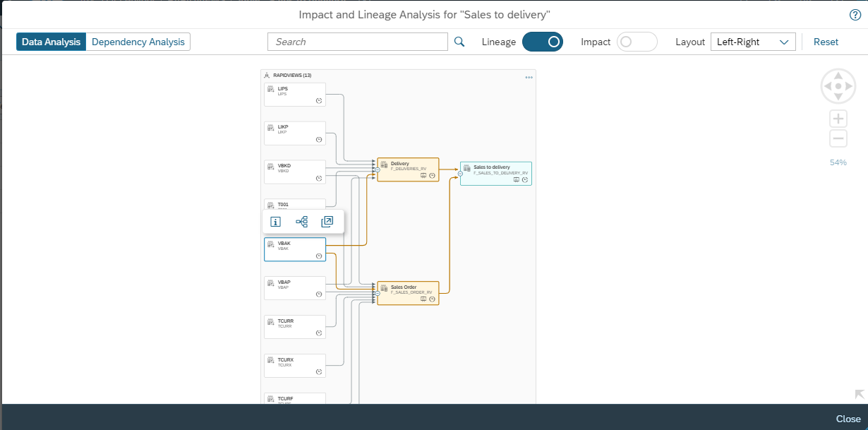Zoom out with the minus button
Image resolution: width=868 pixels, height=430 pixels.
pyautogui.click(x=838, y=138)
